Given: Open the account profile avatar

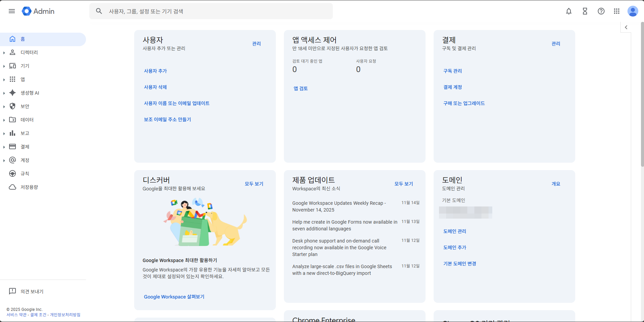Looking at the screenshot, I should click(633, 11).
